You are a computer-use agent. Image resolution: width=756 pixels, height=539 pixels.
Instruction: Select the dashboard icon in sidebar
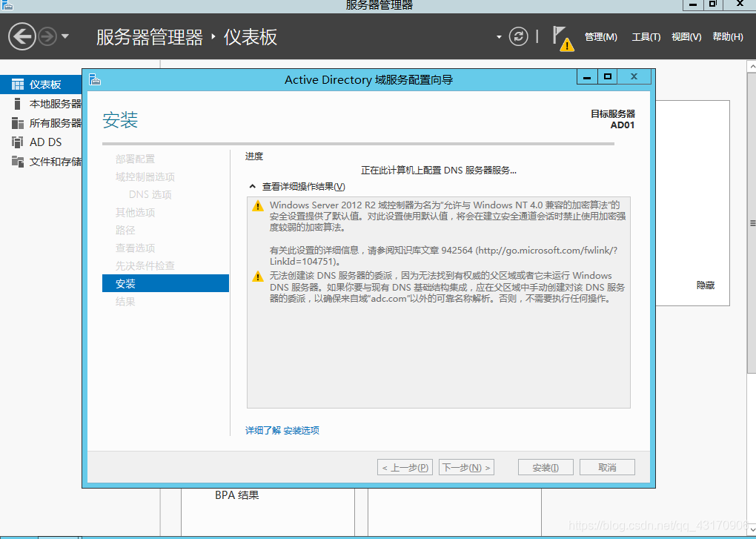(x=17, y=85)
